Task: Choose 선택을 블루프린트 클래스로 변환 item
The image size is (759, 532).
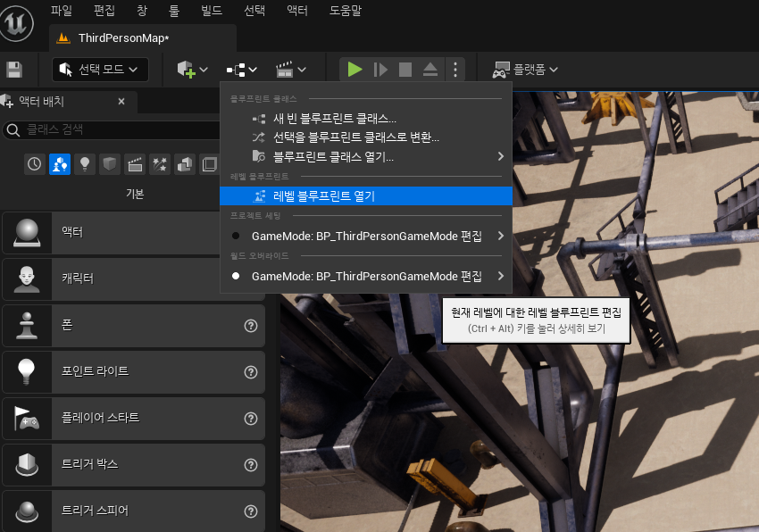Action: (366, 137)
